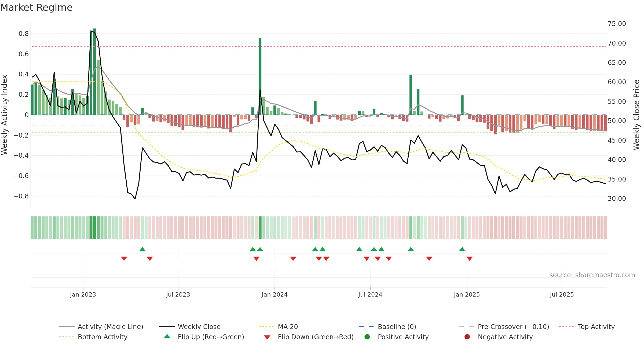Click the 0.2 left axis tick label
Viewport: 644px width, 362px height.
pyautogui.click(x=24, y=95)
